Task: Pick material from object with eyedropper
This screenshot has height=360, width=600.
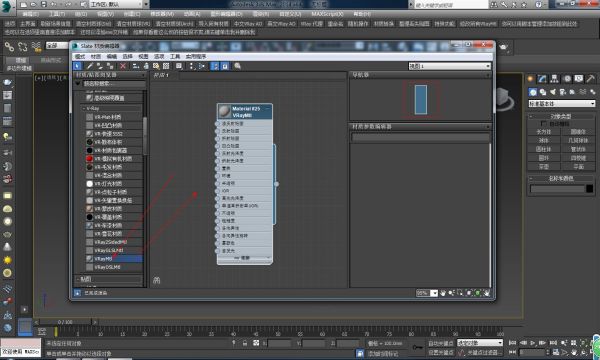Action: click(90, 66)
